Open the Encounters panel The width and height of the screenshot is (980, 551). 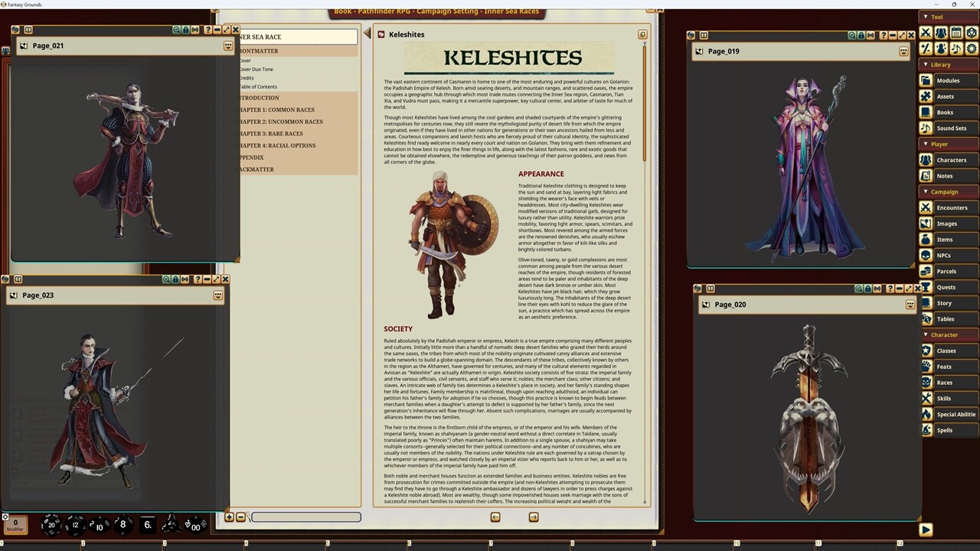[x=952, y=207]
